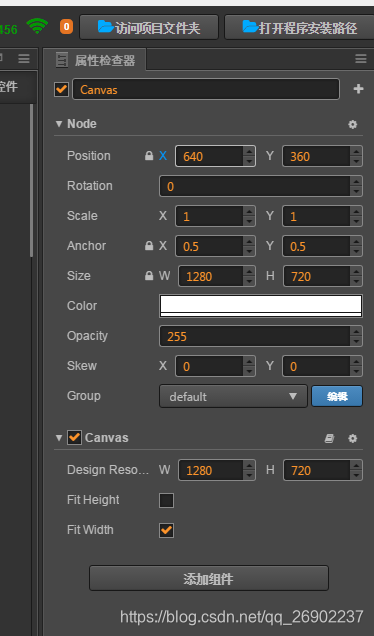Click the green wifi preview connection icon
374x636 pixels.
37,27
